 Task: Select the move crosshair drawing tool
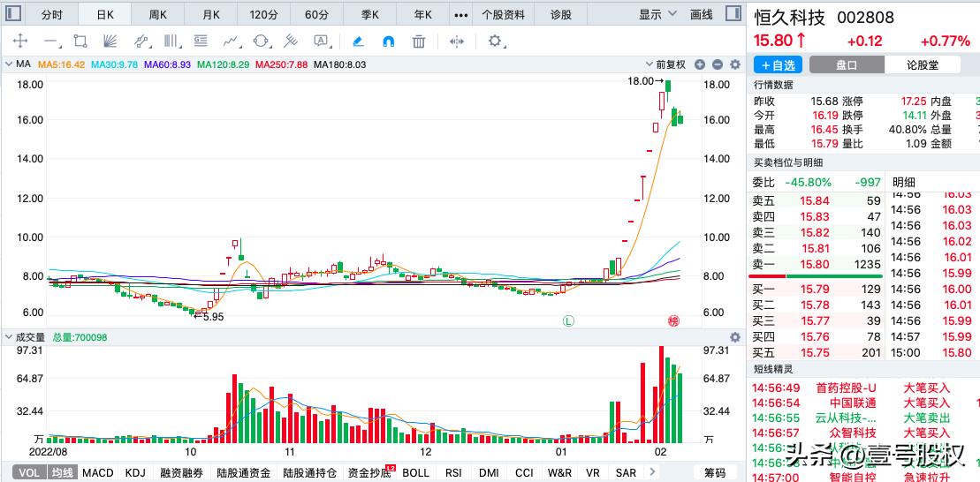click(x=20, y=41)
